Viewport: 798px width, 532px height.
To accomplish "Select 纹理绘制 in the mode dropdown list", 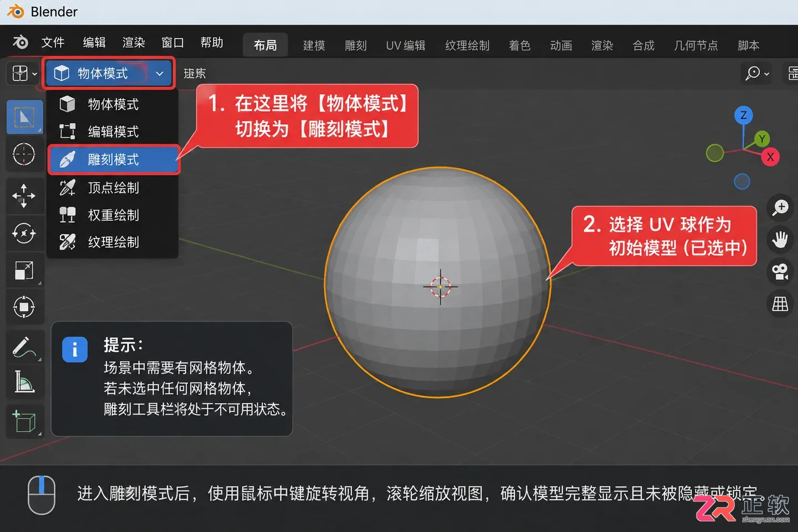I will (113, 242).
